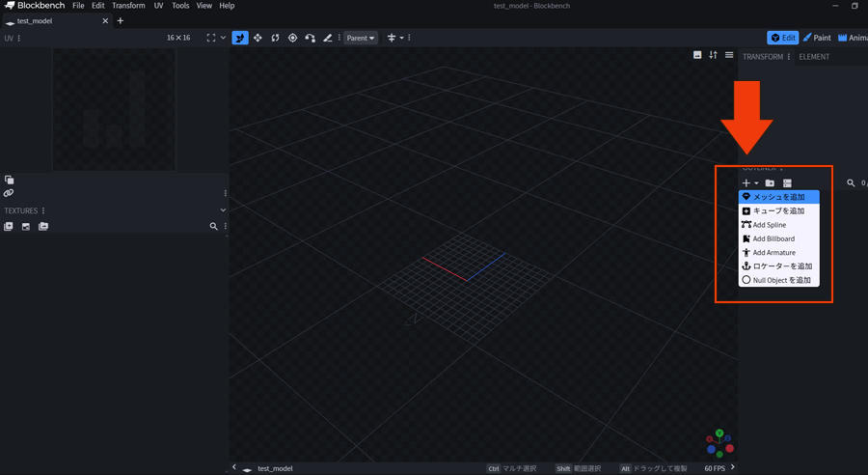Expand the UV editor focus dropdown arrow

(223, 38)
